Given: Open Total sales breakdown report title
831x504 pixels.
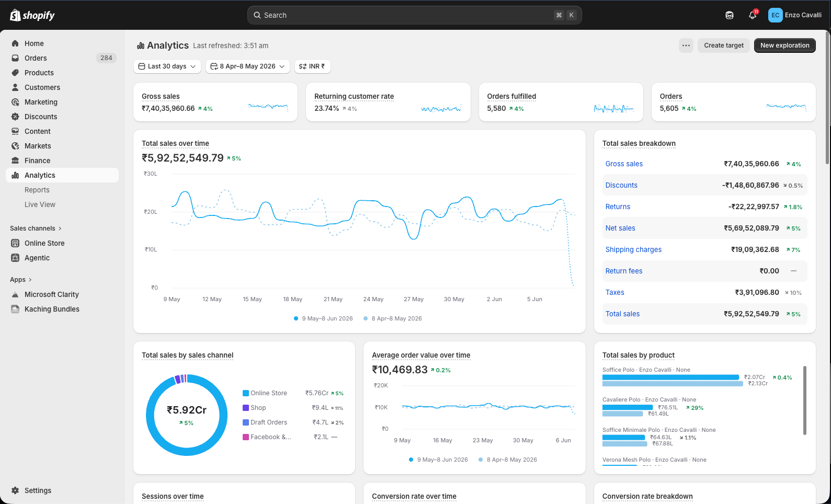Looking at the screenshot, I should click(639, 143).
